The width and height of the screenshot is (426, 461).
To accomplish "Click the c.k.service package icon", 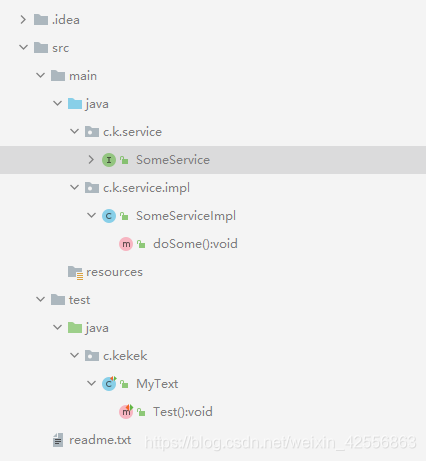I will click(x=92, y=132).
